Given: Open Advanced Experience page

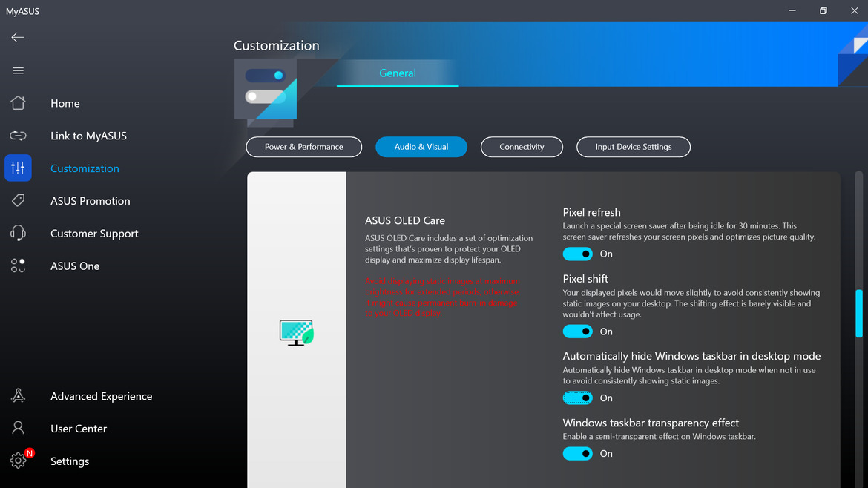Looking at the screenshot, I should (102, 396).
